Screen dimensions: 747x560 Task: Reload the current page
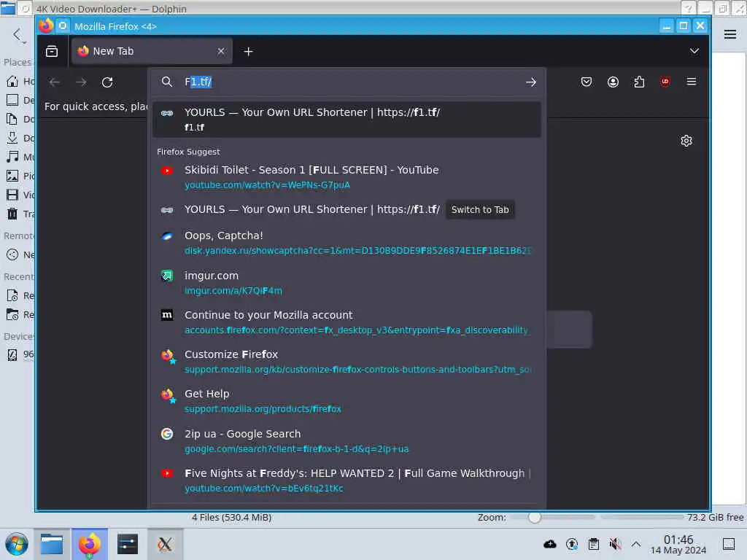(108, 82)
